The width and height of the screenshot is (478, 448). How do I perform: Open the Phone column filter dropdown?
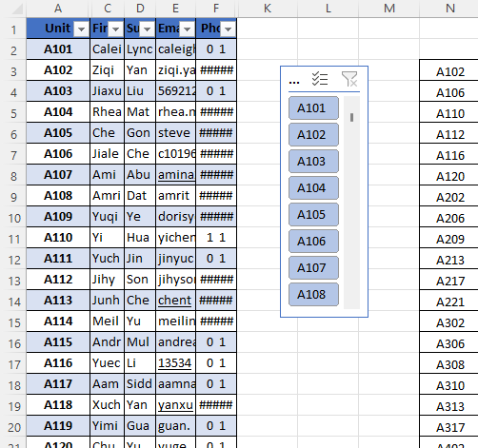[228, 29]
